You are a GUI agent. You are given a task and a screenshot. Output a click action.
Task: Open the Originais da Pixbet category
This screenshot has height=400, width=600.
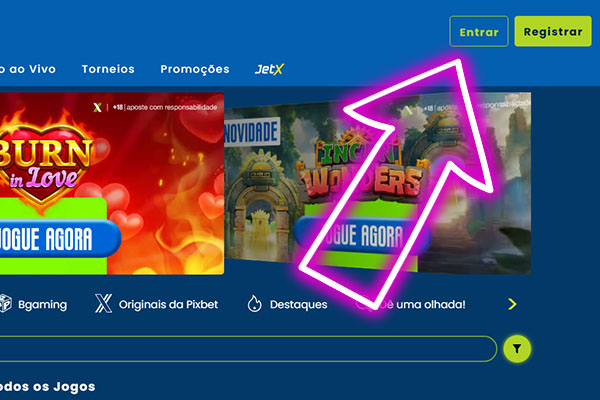(x=168, y=304)
